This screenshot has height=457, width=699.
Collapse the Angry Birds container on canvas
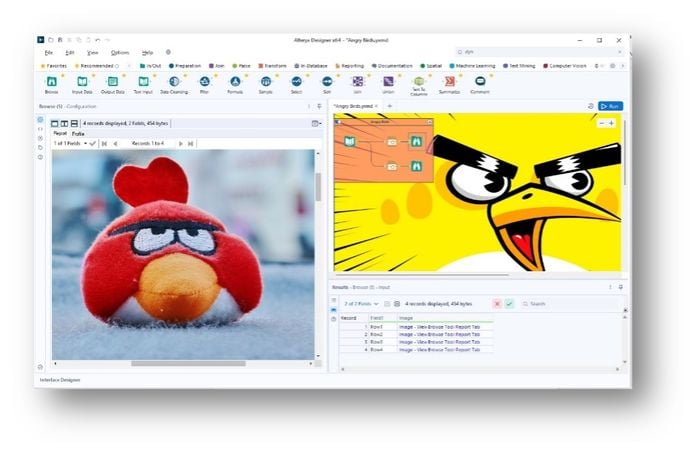(430, 122)
